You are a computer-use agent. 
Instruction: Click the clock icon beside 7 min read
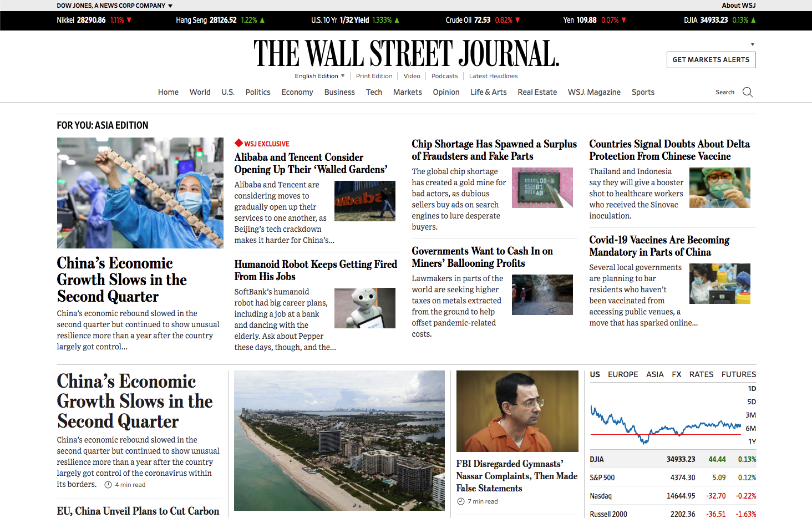click(x=460, y=501)
